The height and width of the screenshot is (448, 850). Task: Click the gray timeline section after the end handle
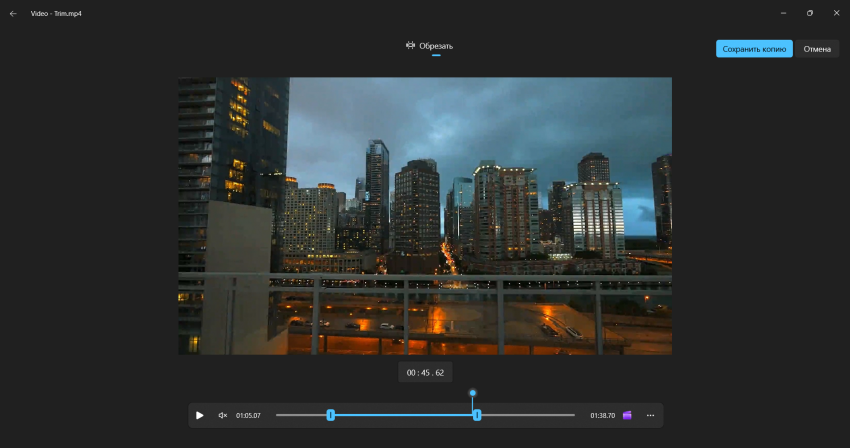point(528,415)
